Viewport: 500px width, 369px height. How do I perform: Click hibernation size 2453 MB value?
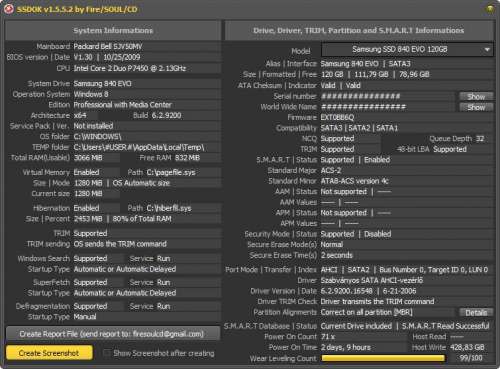click(88, 219)
